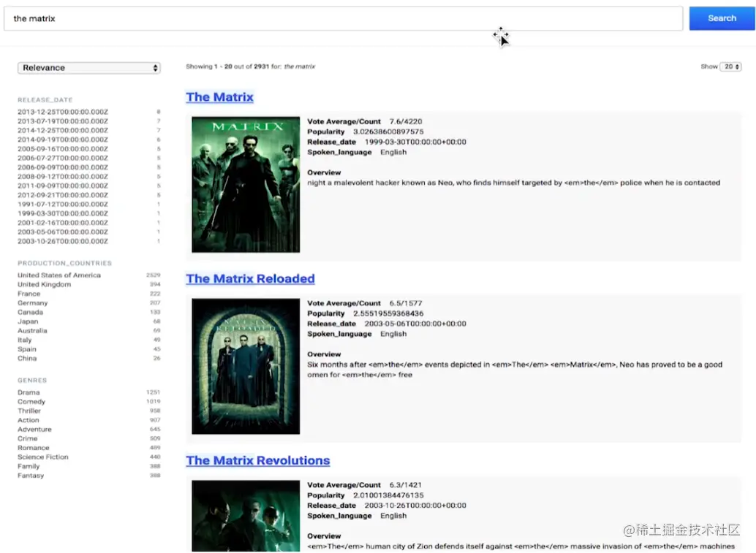This screenshot has width=756, height=553.
Task: Click The Matrix Revolutions poster image
Action: point(246,516)
